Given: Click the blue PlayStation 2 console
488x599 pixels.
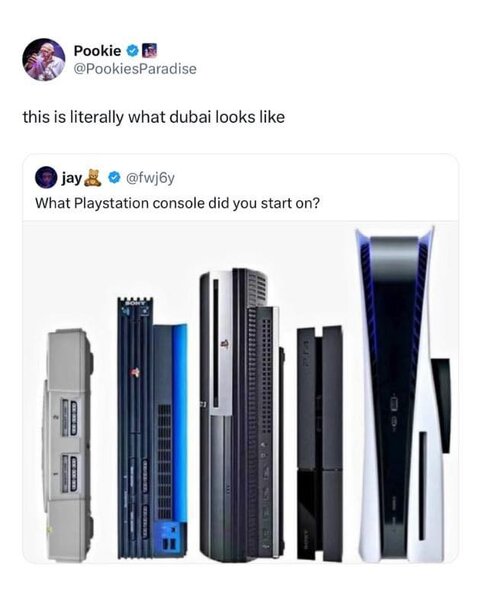Looking at the screenshot, I should click(x=152, y=428).
